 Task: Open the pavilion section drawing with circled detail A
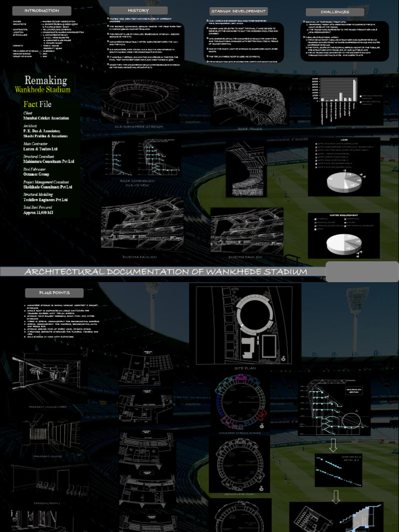(334, 407)
